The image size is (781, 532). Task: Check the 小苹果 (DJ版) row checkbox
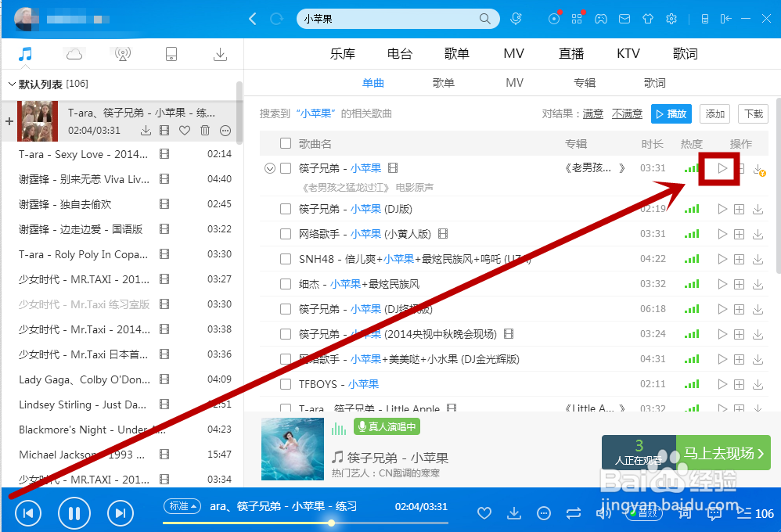(286, 209)
